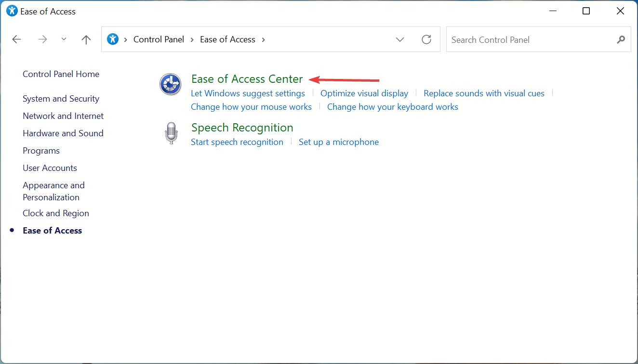Image resolution: width=638 pixels, height=364 pixels.
Task: Open Hardware and Sound category
Action: coord(63,133)
